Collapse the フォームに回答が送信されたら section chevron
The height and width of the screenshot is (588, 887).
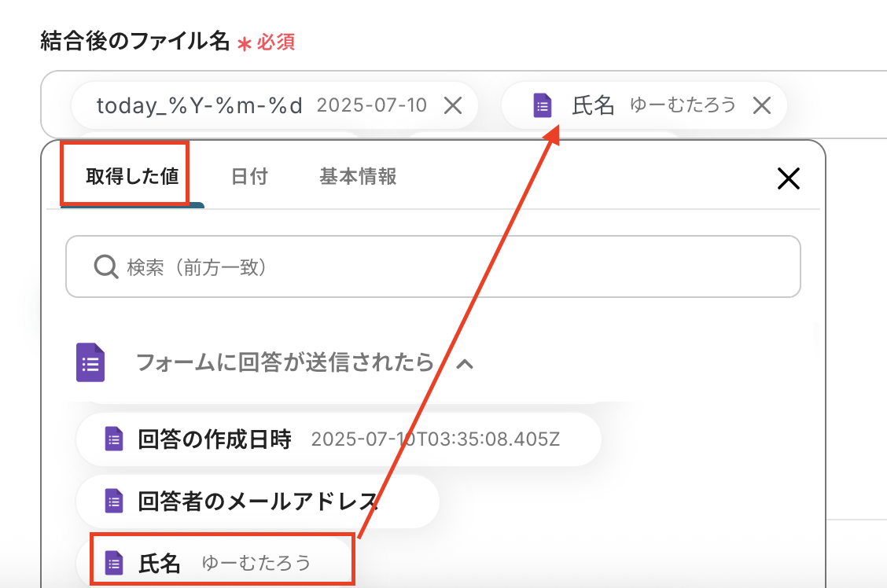pos(465,363)
